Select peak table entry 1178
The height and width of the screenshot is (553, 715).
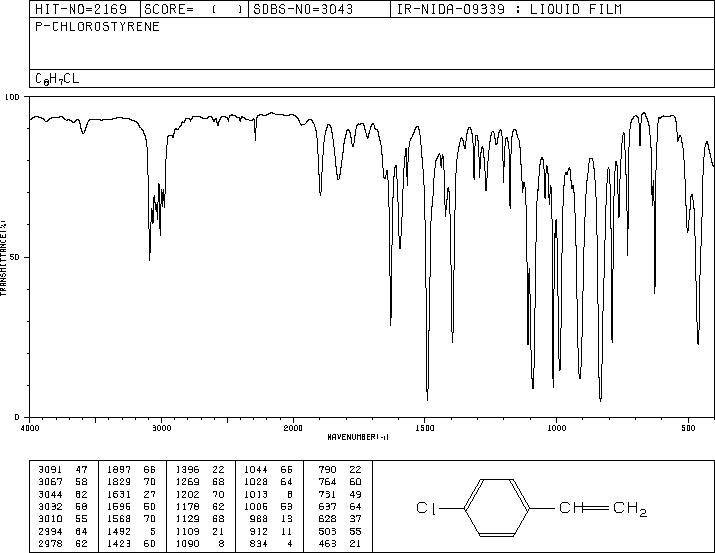[x=187, y=506]
